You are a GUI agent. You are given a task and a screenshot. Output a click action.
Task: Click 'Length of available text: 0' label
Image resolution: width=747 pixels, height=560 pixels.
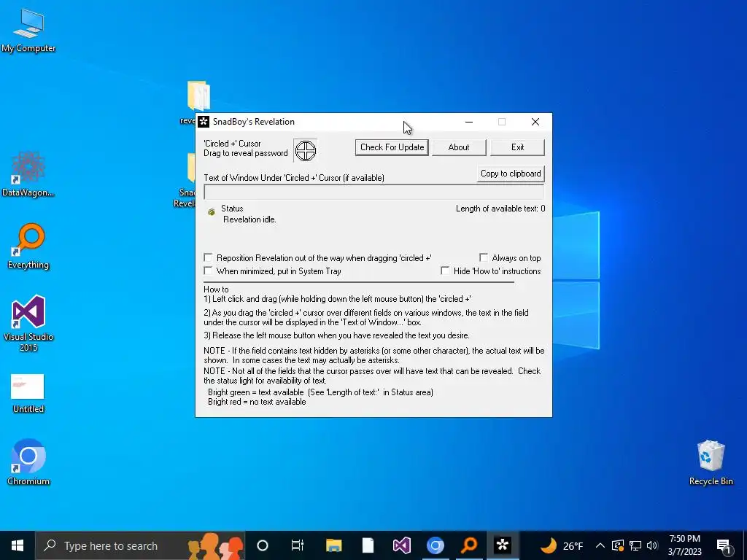pyautogui.click(x=500, y=209)
